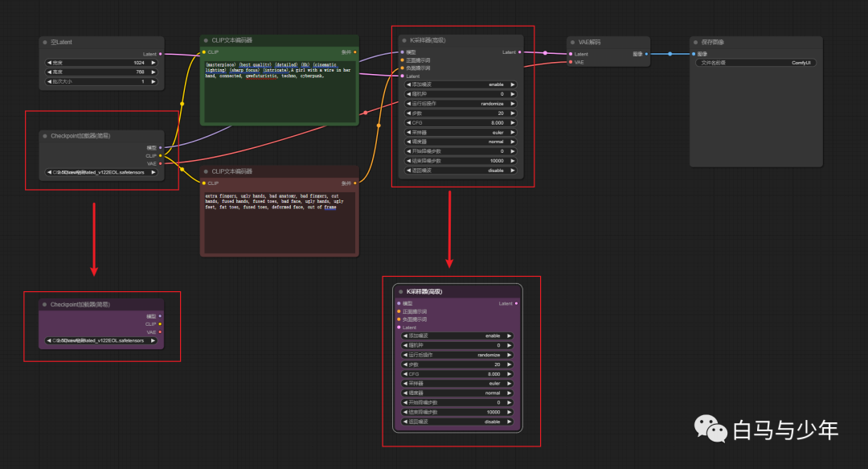Click the Latent output port on the 空Latent node
The width and height of the screenshot is (868, 469).
[x=161, y=54]
